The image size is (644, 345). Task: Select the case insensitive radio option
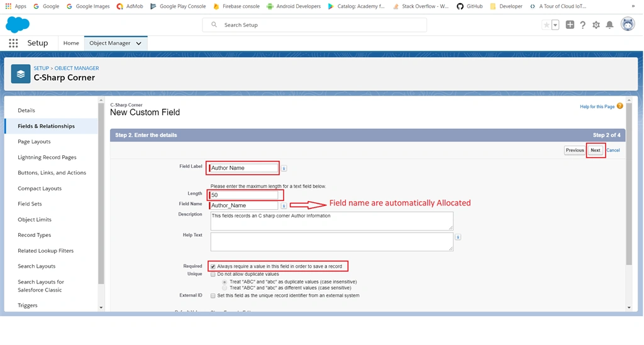pyautogui.click(x=225, y=282)
